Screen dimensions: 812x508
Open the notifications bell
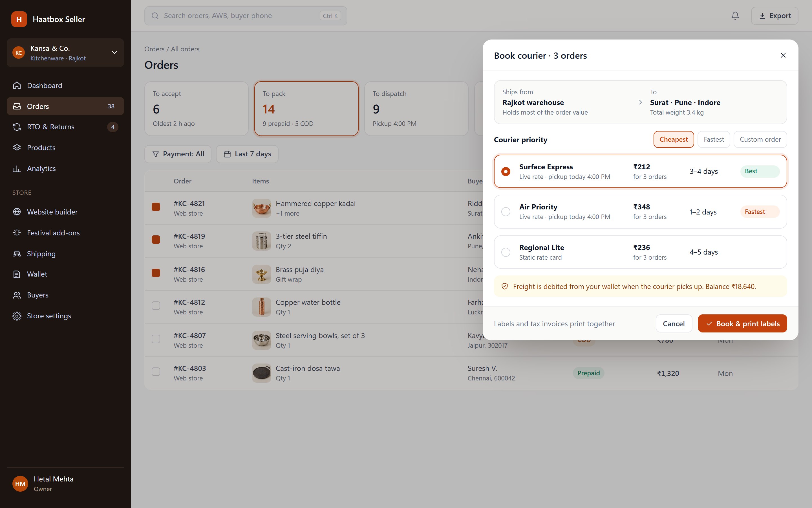[x=735, y=16]
